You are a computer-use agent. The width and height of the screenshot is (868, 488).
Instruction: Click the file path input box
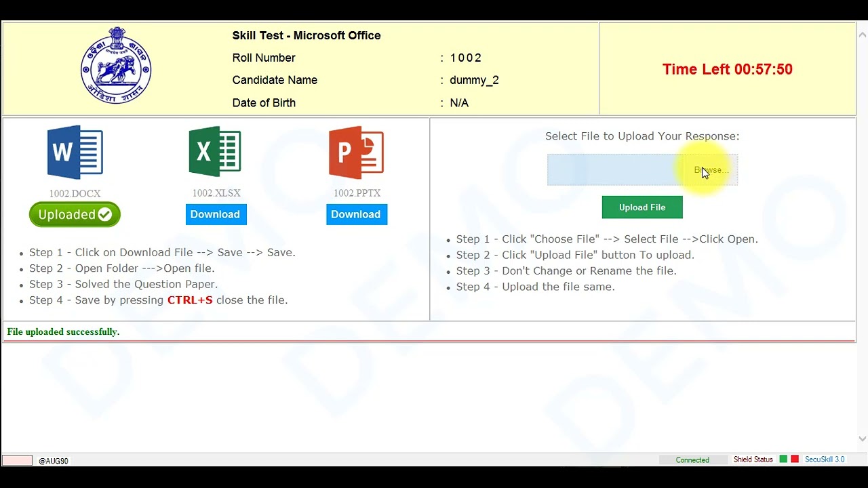click(x=616, y=170)
